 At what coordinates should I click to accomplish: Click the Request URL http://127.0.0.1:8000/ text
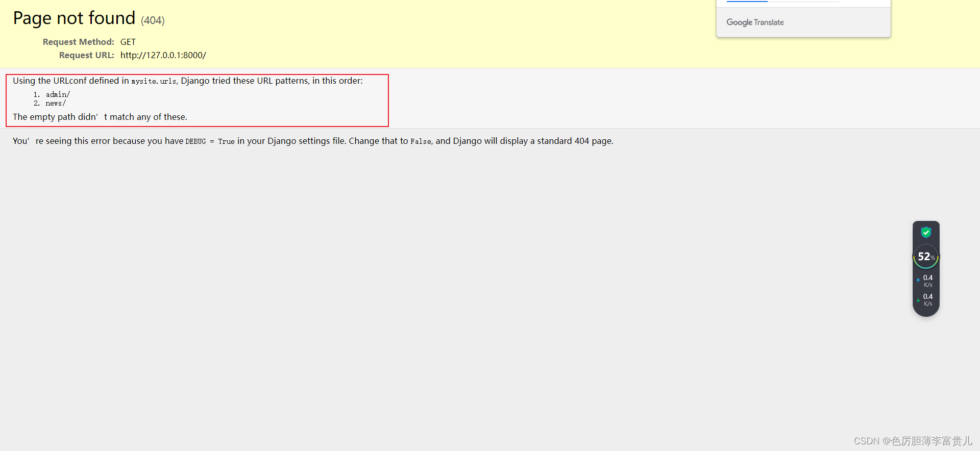pyautogui.click(x=163, y=55)
